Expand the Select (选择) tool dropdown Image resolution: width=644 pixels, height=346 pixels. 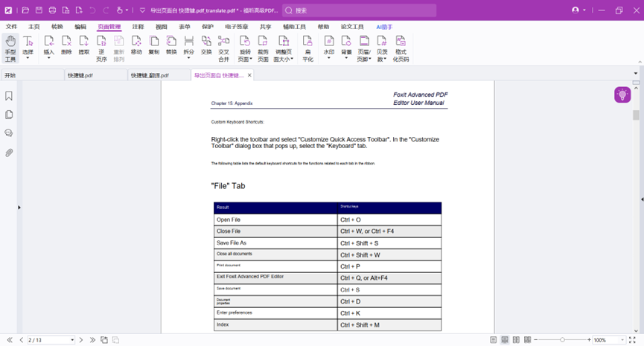coord(28,58)
